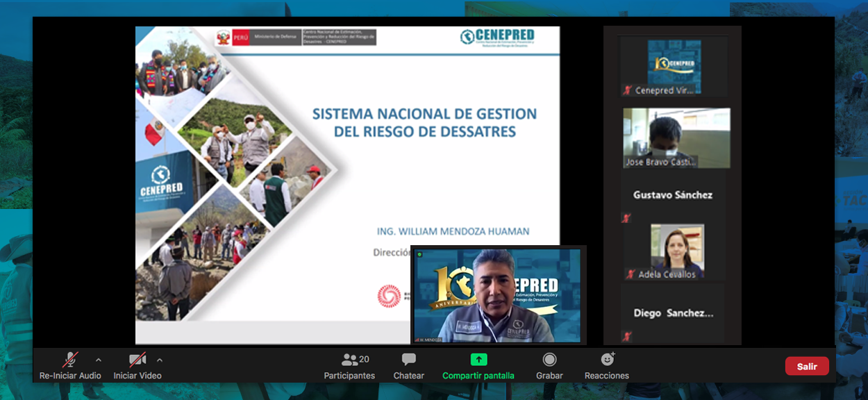Leave the meeting with Salir
The height and width of the screenshot is (400, 868).
(x=807, y=366)
